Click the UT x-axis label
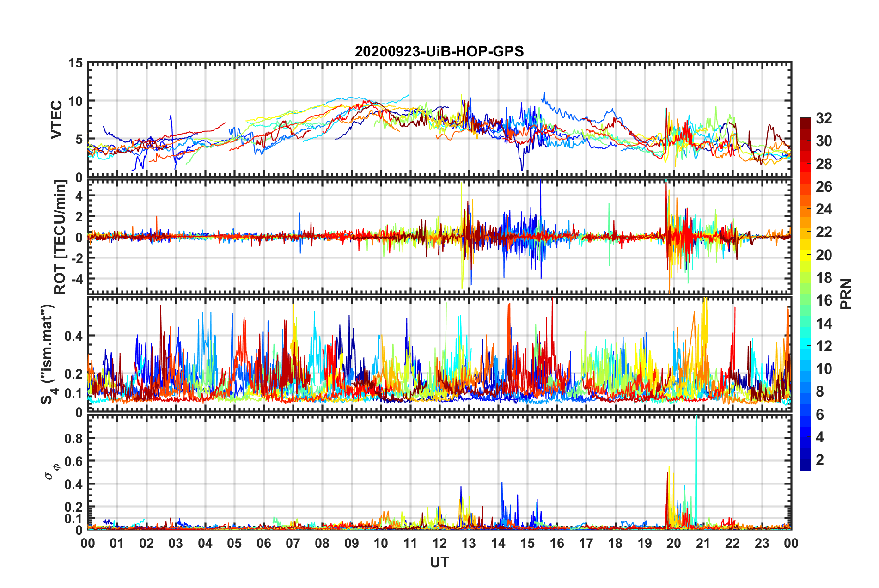 439,562
